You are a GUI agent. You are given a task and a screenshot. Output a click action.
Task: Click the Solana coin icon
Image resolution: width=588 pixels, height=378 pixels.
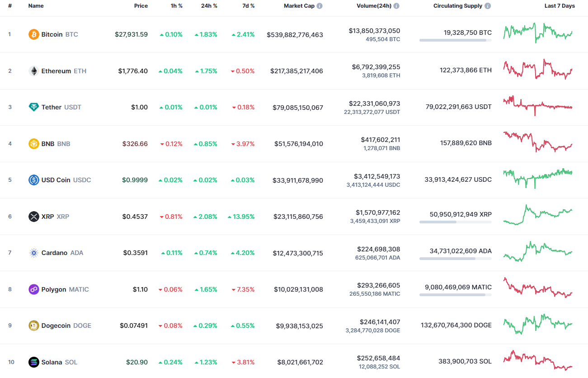(x=33, y=362)
